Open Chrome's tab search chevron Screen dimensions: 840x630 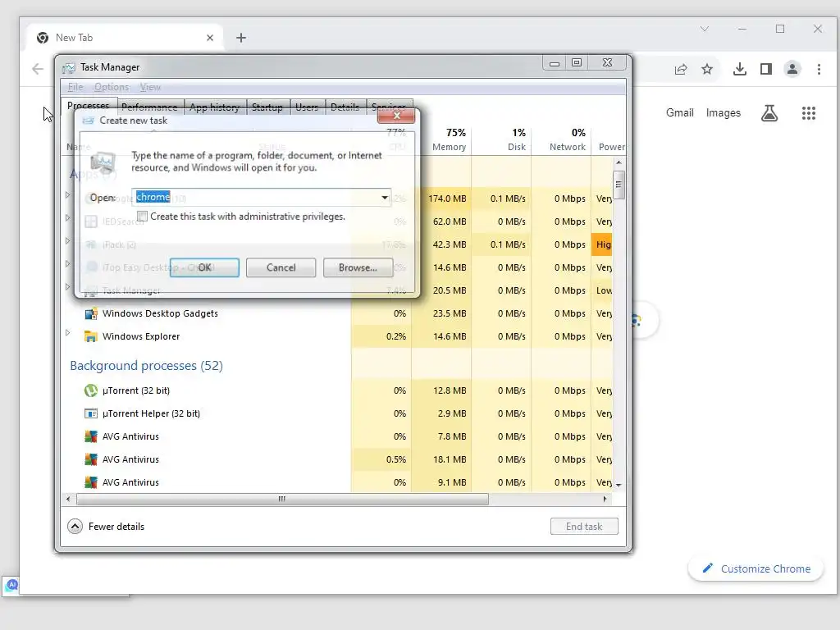coord(705,29)
